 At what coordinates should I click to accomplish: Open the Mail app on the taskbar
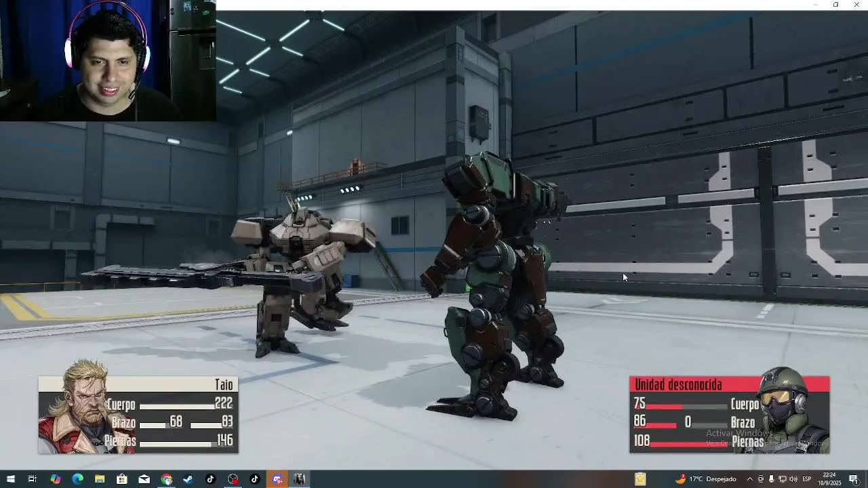pos(144,479)
